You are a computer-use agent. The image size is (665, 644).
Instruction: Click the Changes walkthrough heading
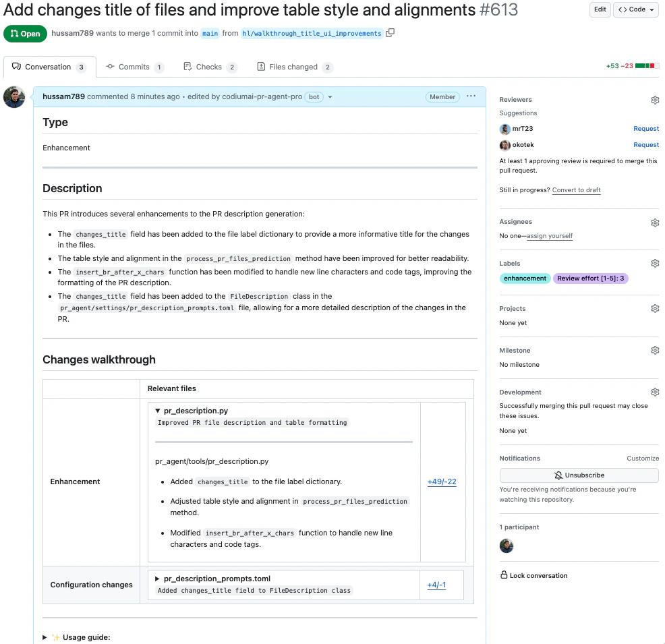click(99, 359)
